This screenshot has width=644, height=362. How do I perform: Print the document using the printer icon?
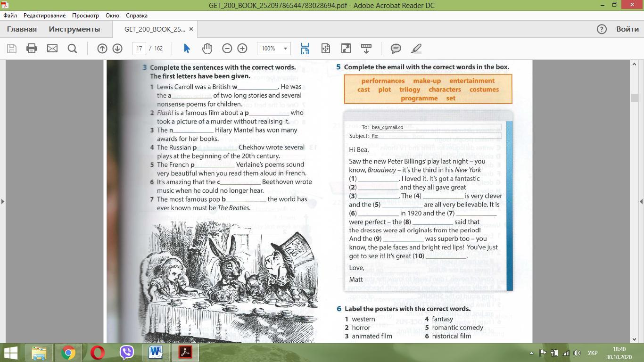point(32,49)
